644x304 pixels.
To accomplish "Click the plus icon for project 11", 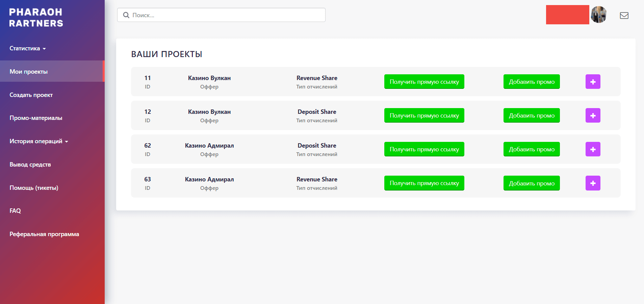I will point(593,82).
